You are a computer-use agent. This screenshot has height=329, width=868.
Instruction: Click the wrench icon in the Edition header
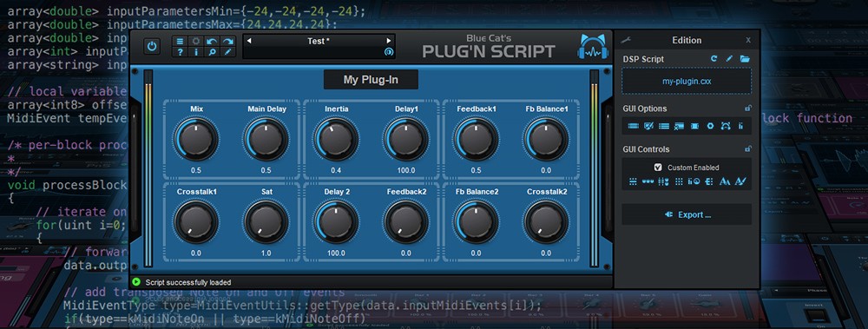point(626,40)
